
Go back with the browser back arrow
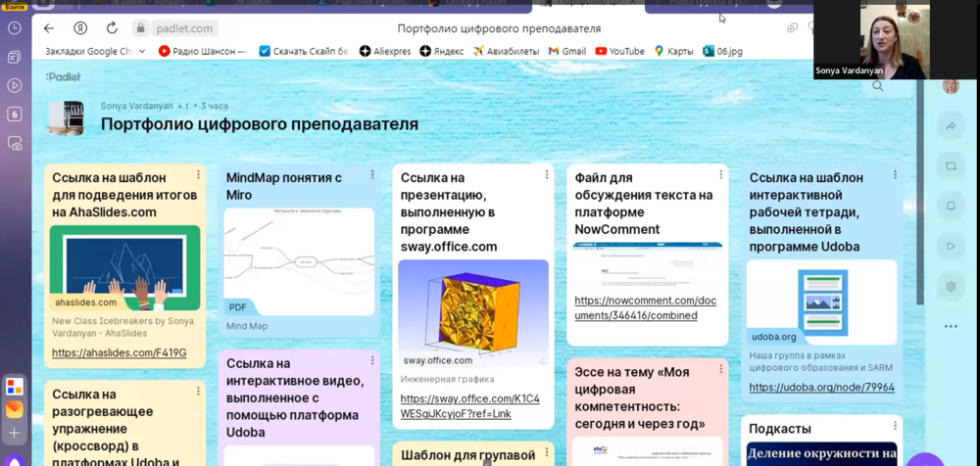coord(49,28)
